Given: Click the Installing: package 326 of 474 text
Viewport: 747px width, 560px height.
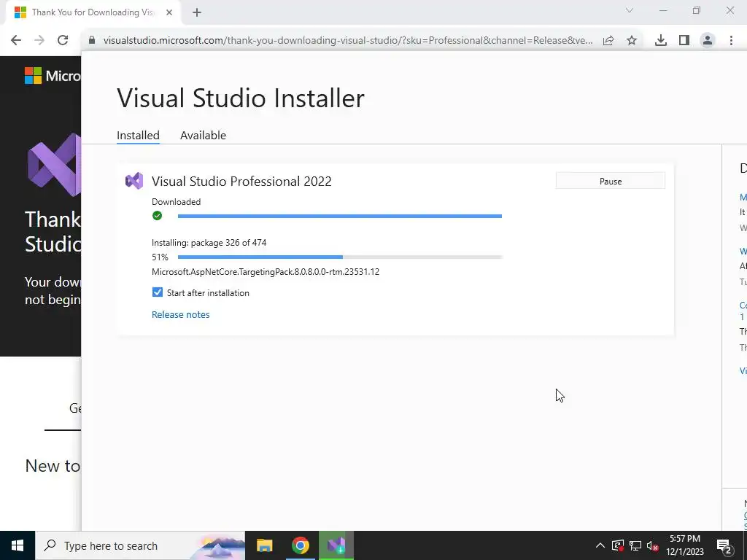Looking at the screenshot, I should click(x=209, y=242).
